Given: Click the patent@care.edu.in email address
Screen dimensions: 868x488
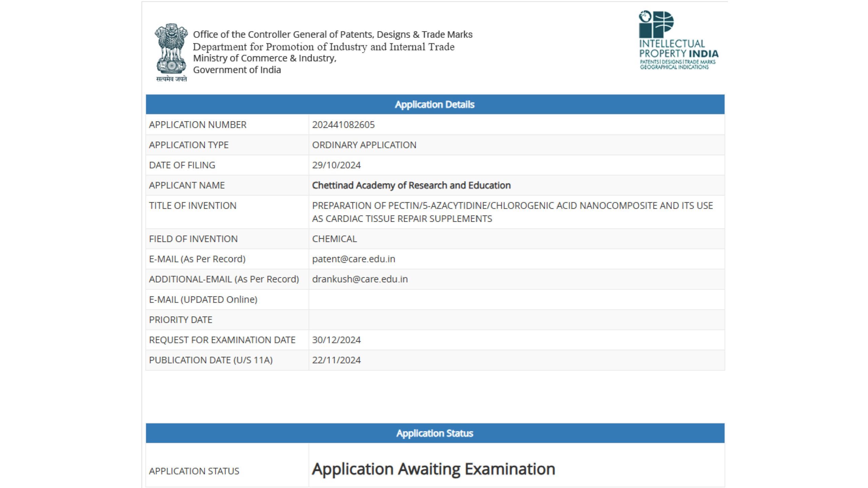Looking at the screenshot, I should (x=353, y=259).
